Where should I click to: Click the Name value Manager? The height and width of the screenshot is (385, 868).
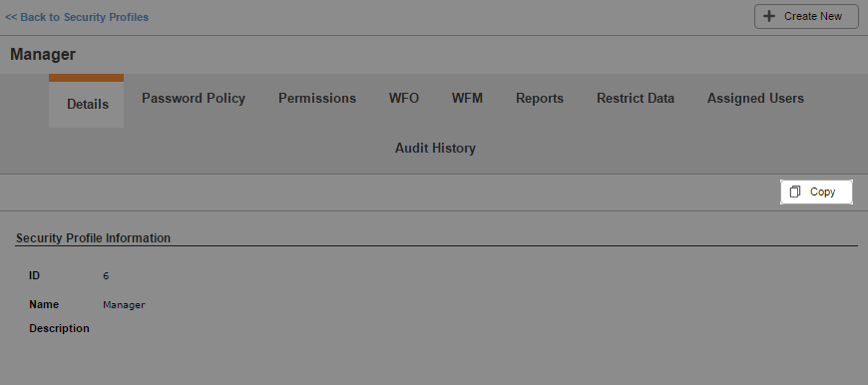[x=124, y=305]
